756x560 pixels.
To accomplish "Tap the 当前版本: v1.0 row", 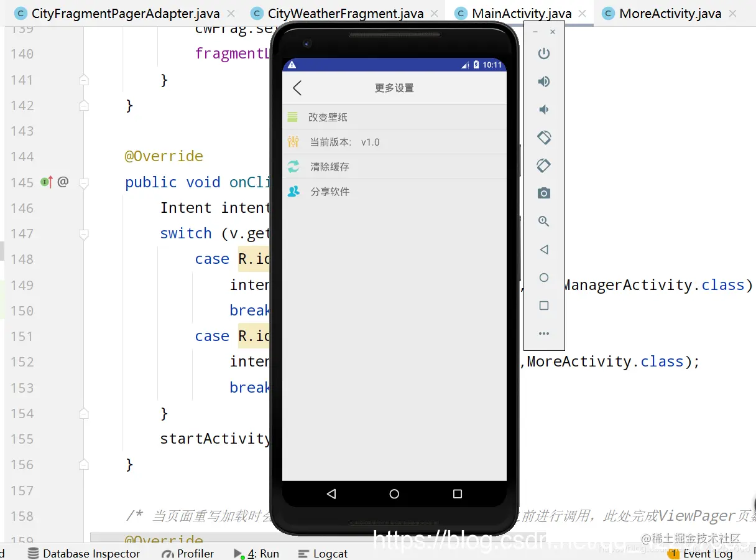I will point(394,142).
